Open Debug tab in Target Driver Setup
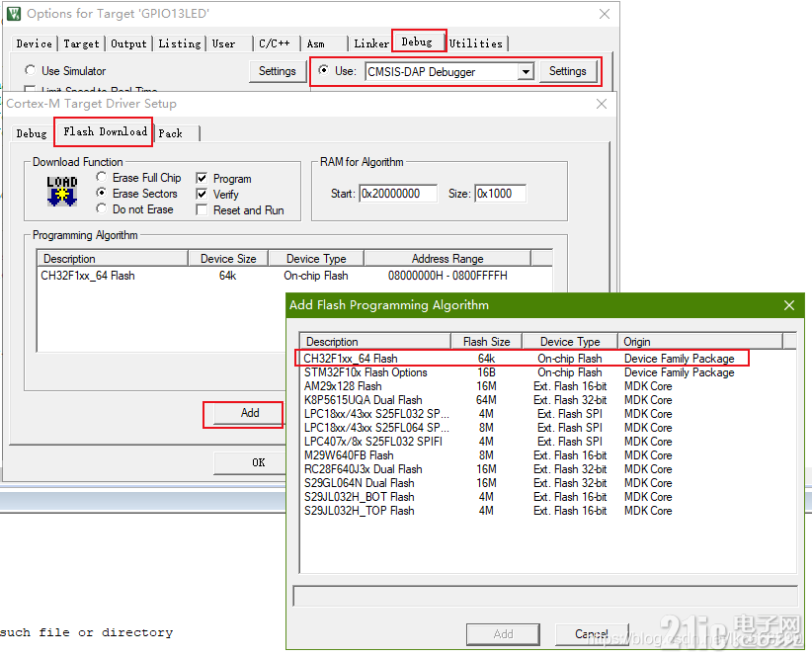This screenshot has height=657, width=812. coord(32,133)
